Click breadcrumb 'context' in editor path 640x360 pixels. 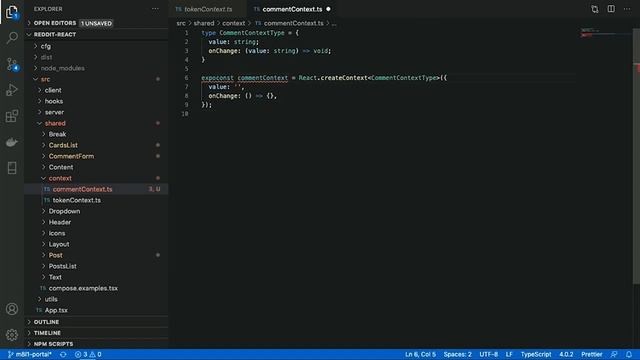pyautogui.click(x=233, y=23)
